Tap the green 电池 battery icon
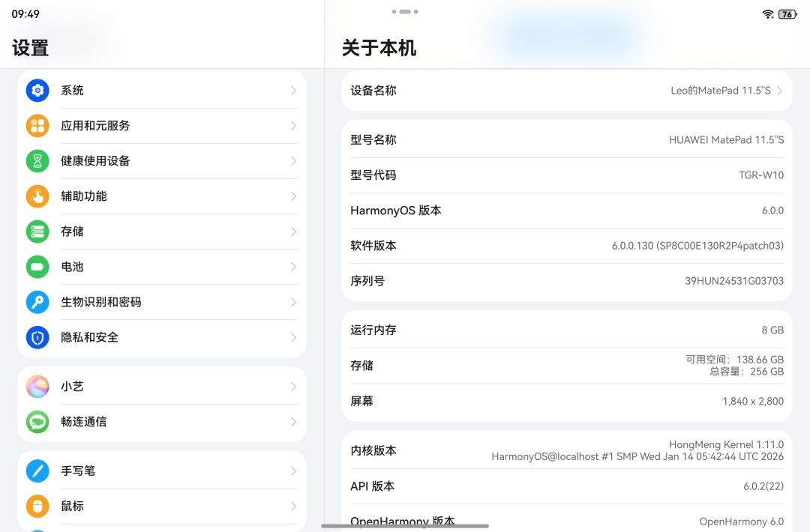The width and height of the screenshot is (810, 532). click(37, 267)
